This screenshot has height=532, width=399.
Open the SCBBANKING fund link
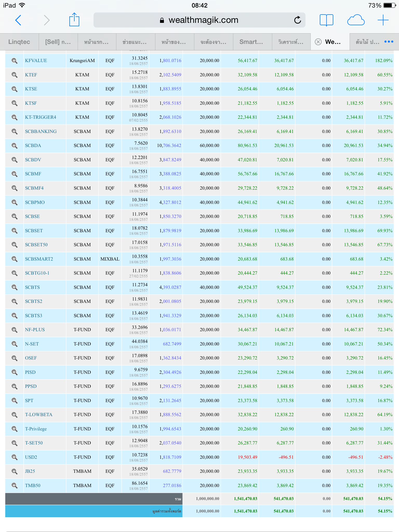pyautogui.click(x=41, y=131)
